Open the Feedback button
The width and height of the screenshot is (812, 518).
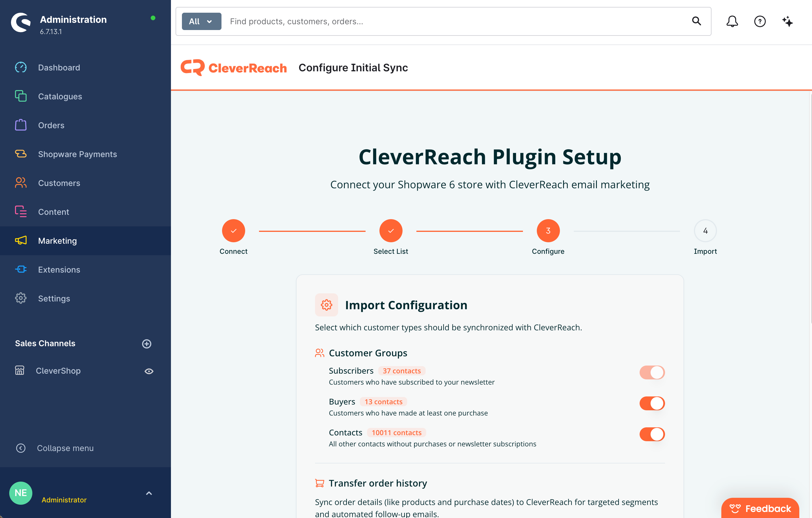760,508
